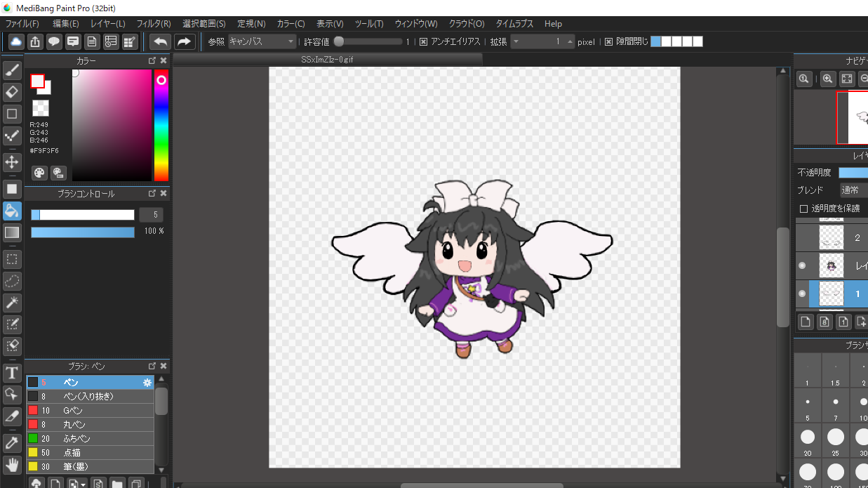Click the speech bubble icon in top toolbar
868x488 pixels.
tap(54, 41)
